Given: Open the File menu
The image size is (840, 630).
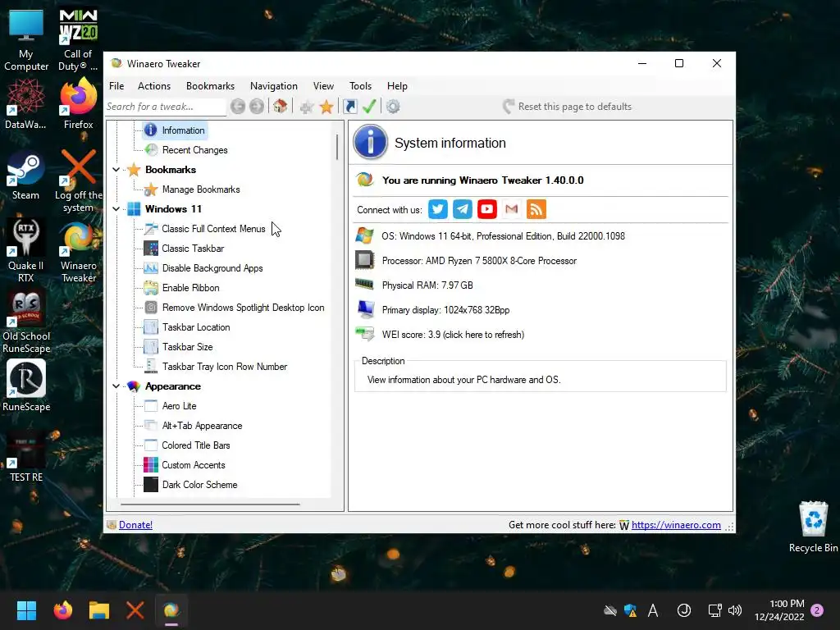Looking at the screenshot, I should click(x=116, y=85).
